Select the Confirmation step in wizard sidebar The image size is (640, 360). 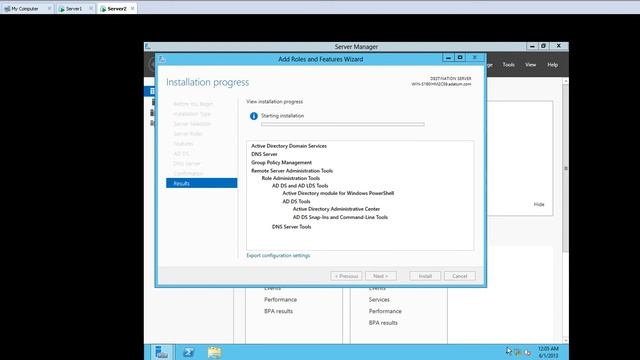(x=188, y=173)
